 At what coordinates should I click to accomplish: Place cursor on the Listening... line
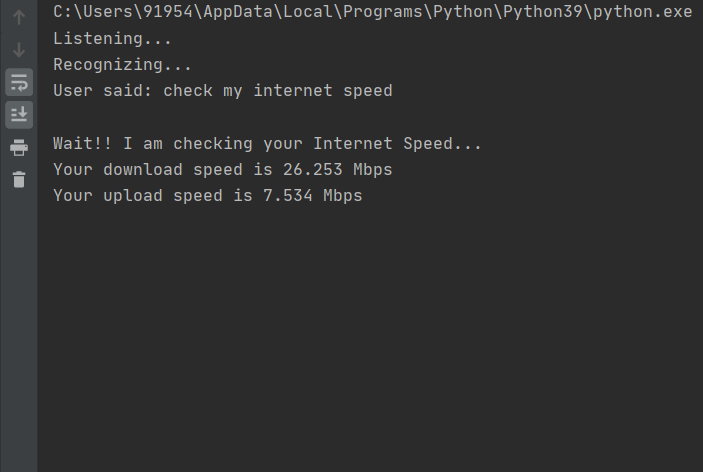click(x=112, y=39)
